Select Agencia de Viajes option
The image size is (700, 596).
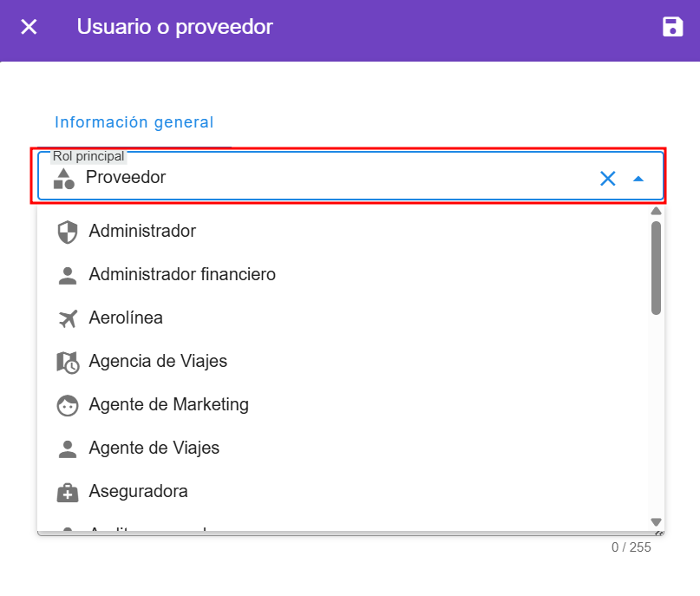click(x=158, y=361)
